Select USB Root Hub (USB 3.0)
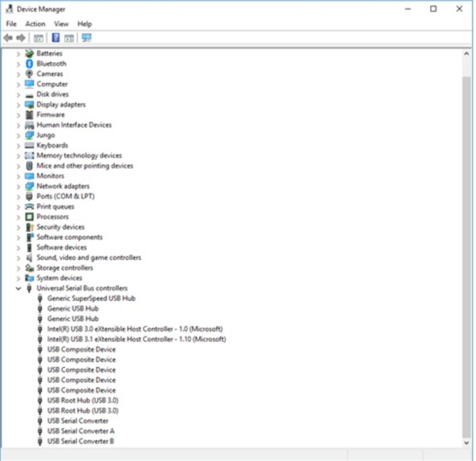The height and width of the screenshot is (461, 476). [x=82, y=400]
